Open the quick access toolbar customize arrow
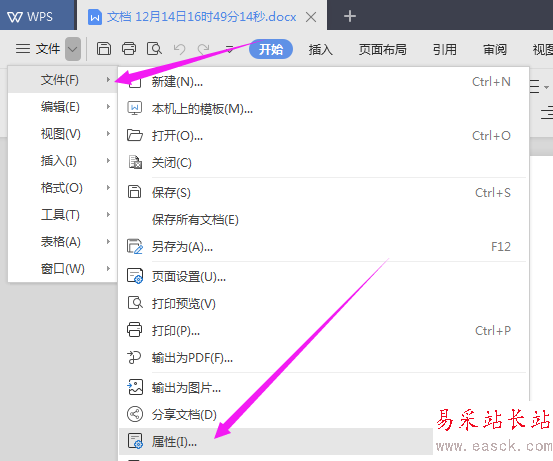Viewport: 553px width, 461px height. pyautogui.click(x=230, y=49)
